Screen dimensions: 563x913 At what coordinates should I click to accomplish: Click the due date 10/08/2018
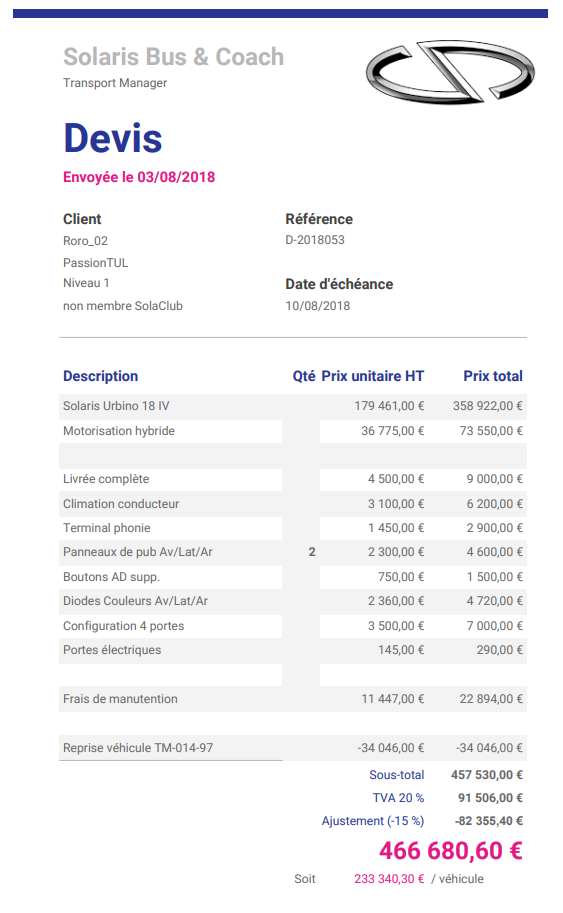click(318, 306)
